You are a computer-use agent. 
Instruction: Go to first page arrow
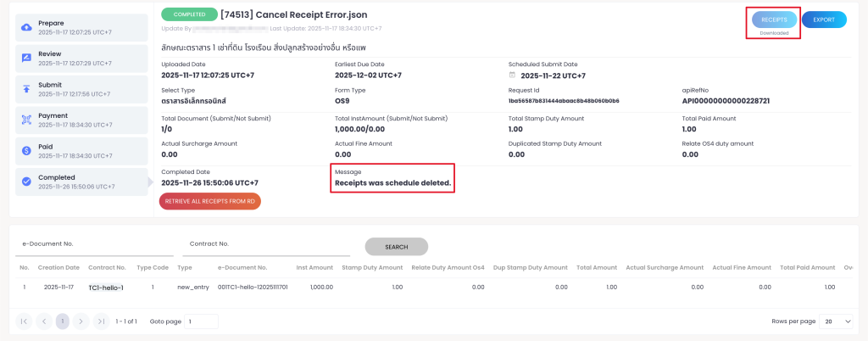(24, 321)
